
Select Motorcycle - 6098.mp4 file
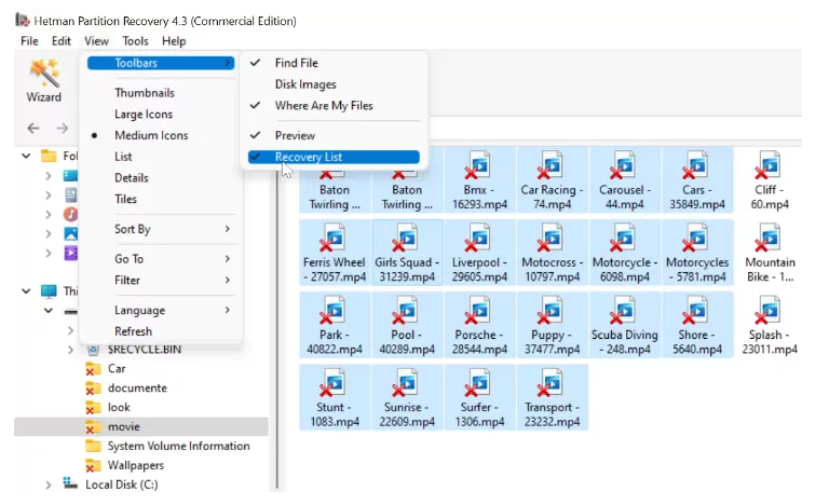624,253
